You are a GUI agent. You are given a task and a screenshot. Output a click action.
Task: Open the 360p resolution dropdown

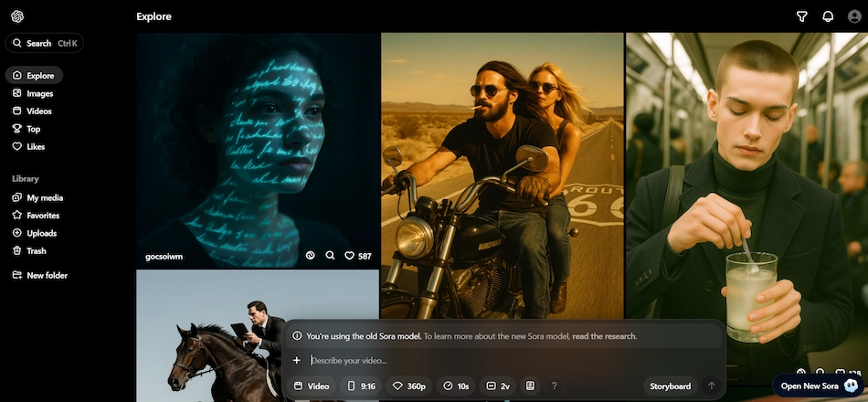click(x=408, y=386)
